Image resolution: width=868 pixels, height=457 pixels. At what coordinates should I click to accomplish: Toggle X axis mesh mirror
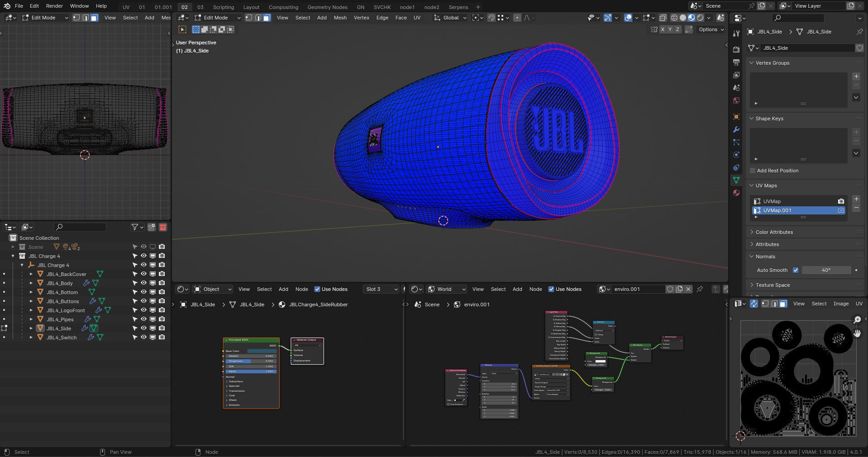tap(663, 29)
